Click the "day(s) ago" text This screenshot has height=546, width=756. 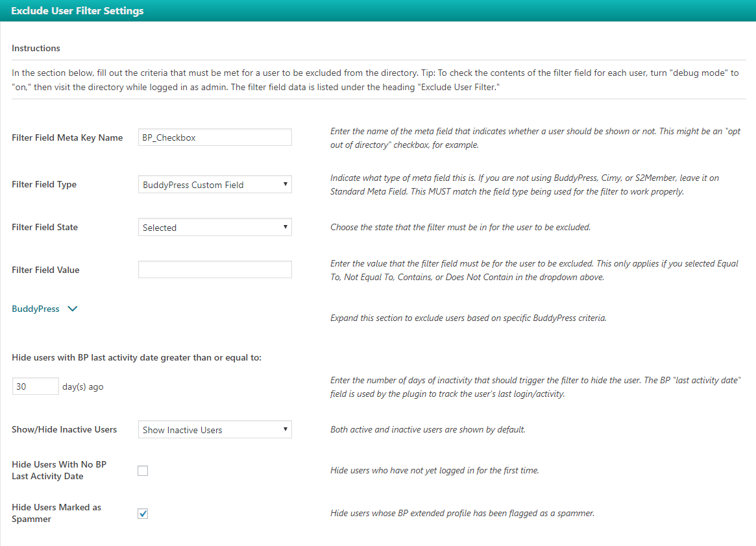click(83, 387)
